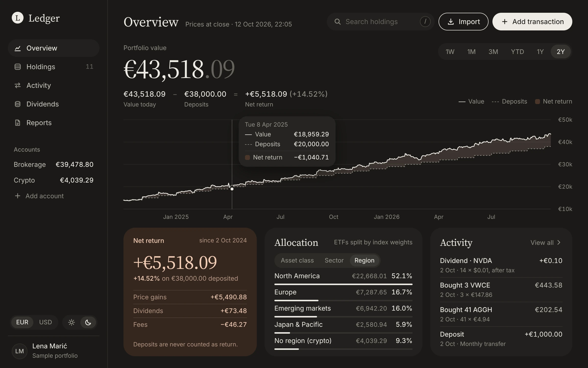This screenshot has height=368, width=588.
Task: Switch to dark theme moon icon
Action: tap(88, 322)
